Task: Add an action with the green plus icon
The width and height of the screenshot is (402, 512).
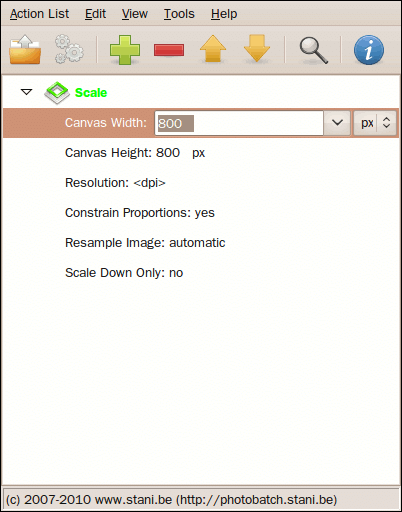Action: coord(125,50)
